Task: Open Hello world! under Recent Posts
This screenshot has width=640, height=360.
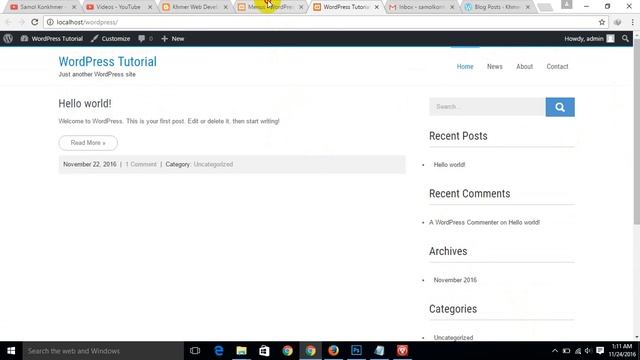Action: tap(449, 165)
